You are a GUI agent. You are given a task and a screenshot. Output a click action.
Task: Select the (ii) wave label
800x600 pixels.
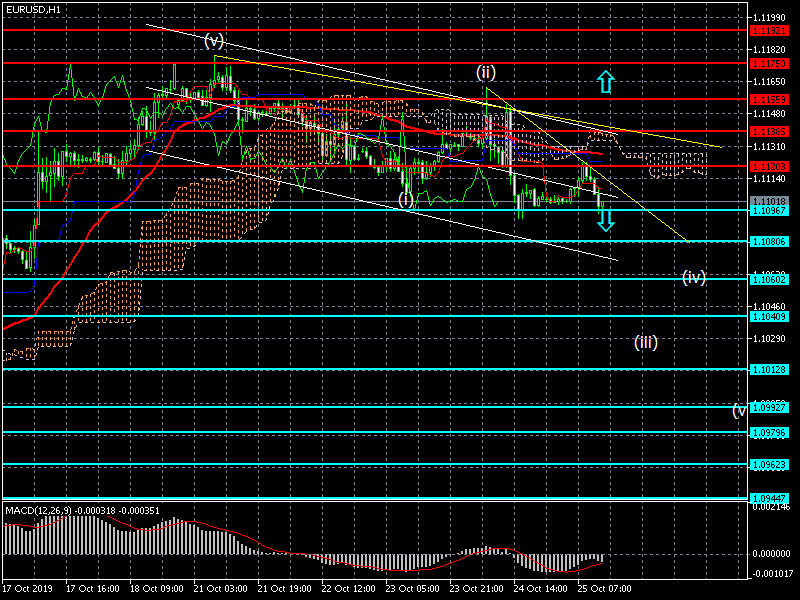(x=486, y=72)
